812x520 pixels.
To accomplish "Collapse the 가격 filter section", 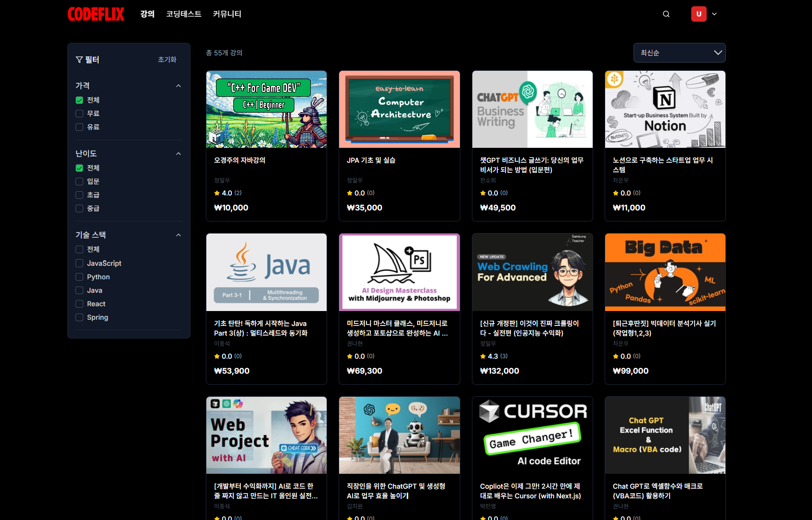I will point(178,86).
